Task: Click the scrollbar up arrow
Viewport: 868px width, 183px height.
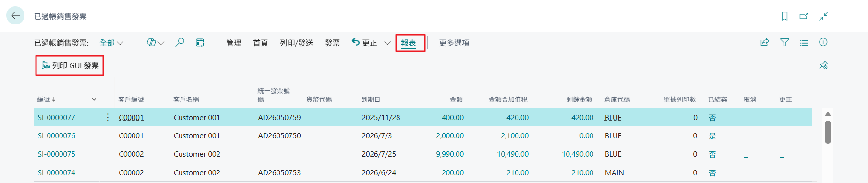Action: [828, 114]
